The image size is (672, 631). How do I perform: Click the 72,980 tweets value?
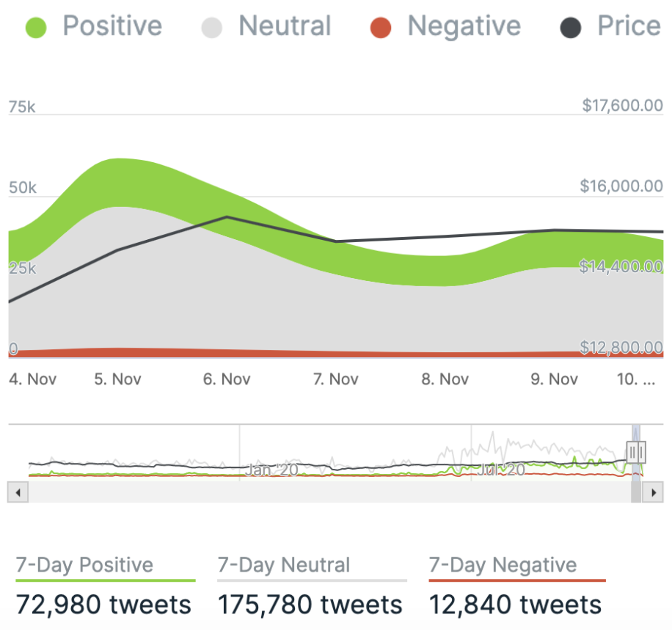click(103, 605)
